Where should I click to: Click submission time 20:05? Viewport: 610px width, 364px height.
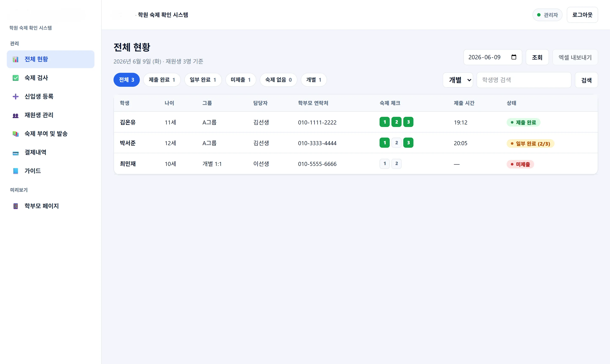[x=460, y=143]
